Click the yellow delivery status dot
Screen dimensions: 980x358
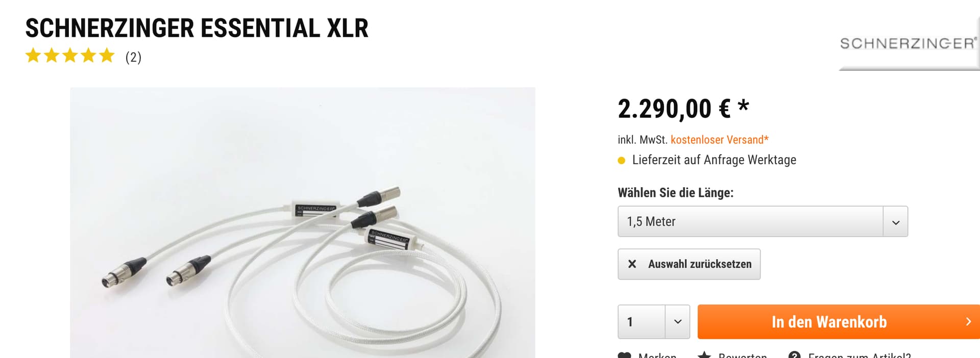pyautogui.click(x=621, y=161)
